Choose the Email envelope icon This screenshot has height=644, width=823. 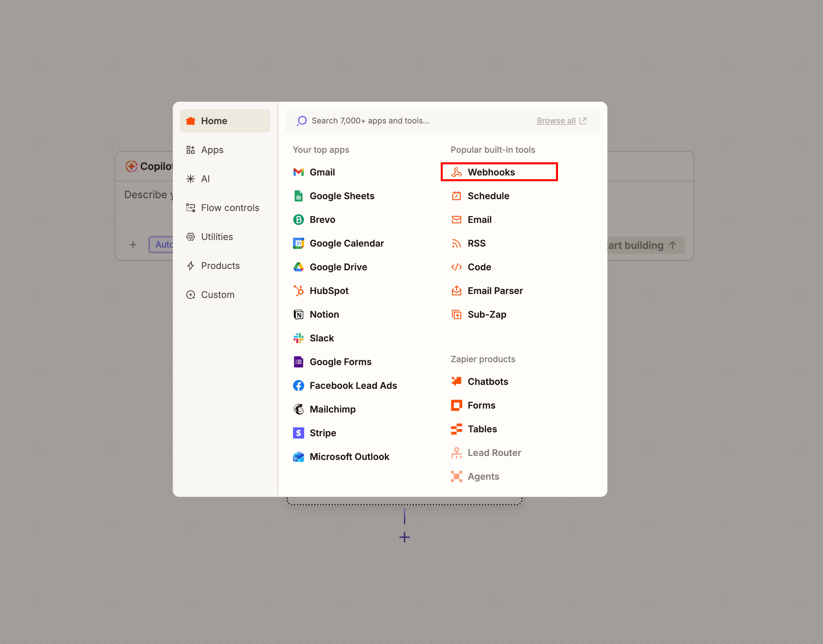coord(456,220)
